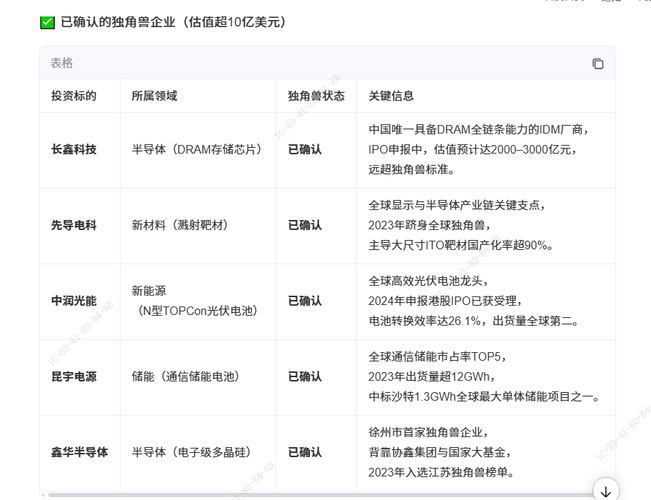Click the line 远超独角兽标准
This screenshot has width=651, height=500.
(x=411, y=169)
